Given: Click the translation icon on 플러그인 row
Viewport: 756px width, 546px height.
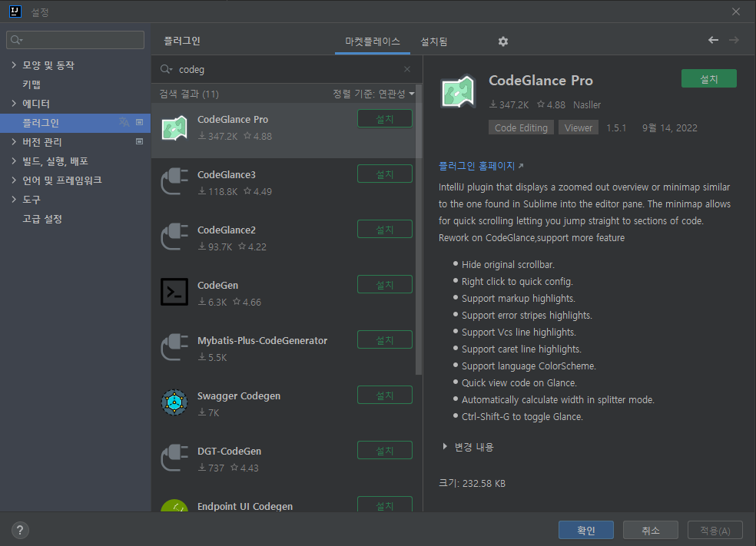Looking at the screenshot, I should click(124, 122).
